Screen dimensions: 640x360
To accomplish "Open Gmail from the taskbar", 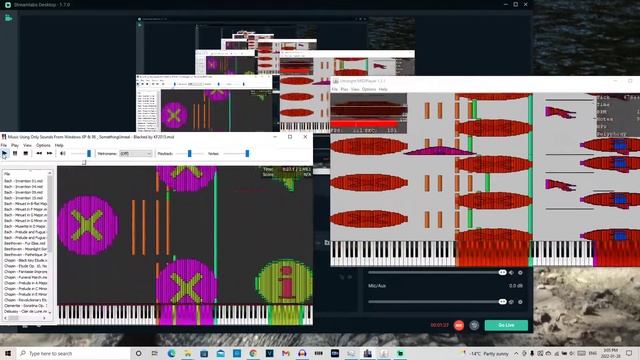I will coord(286,353).
